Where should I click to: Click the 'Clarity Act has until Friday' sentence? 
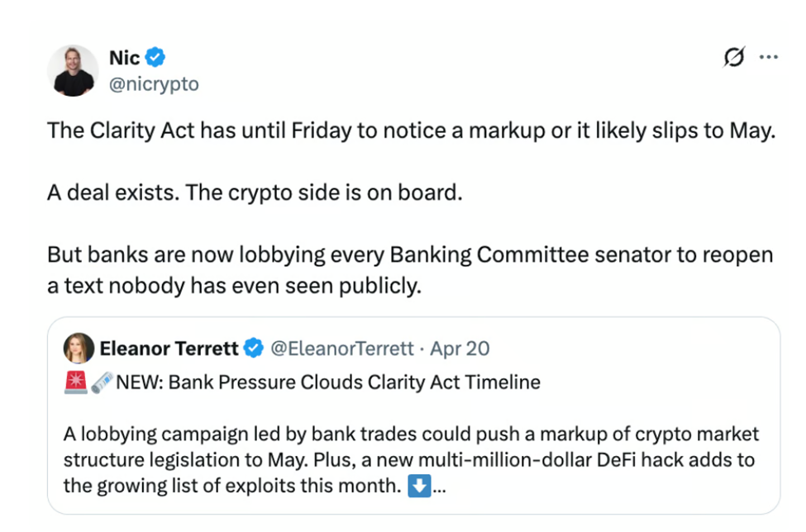[411, 131]
